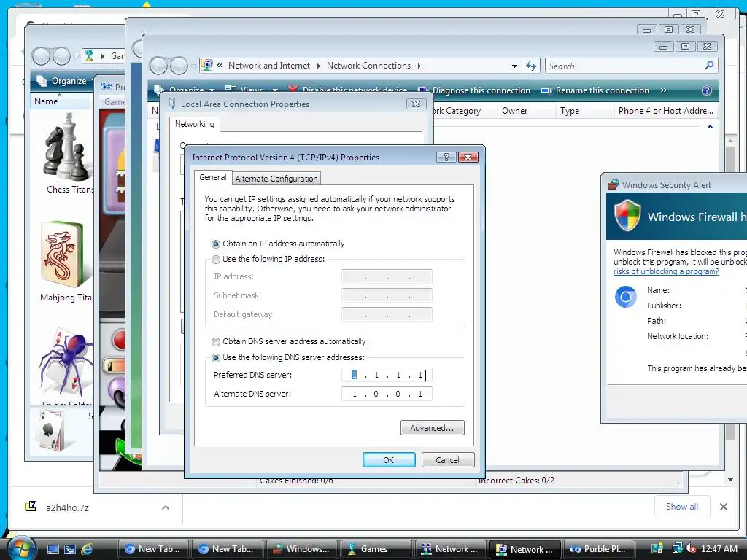
Task: Click the Preferred DNS server field
Action: click(387, 375)
